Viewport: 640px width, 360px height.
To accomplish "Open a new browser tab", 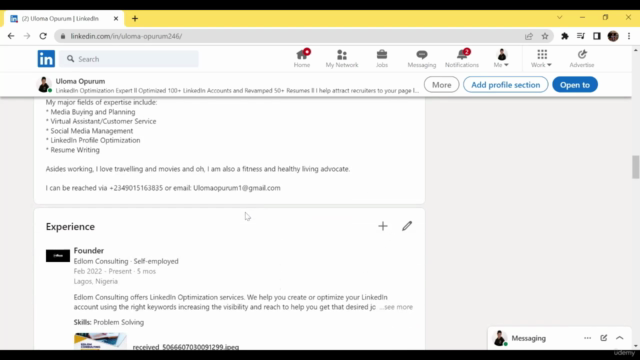I will click(135, 18).
